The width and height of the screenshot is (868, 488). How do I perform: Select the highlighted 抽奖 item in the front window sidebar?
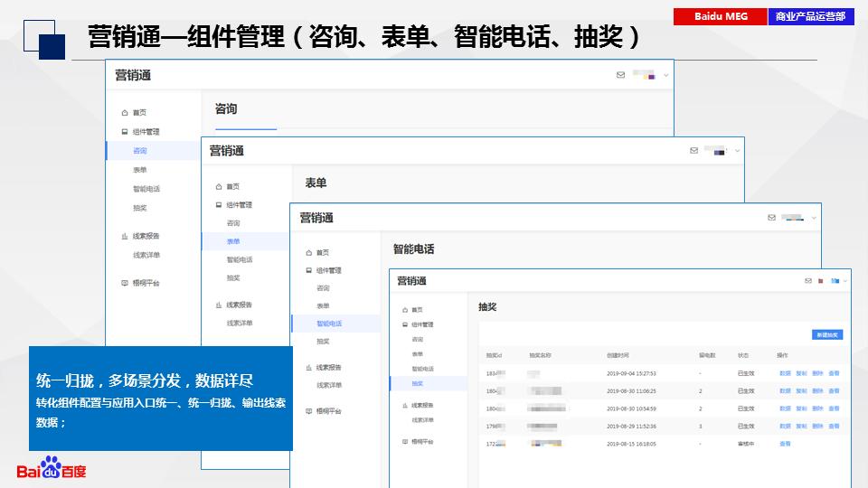(417, 383)
